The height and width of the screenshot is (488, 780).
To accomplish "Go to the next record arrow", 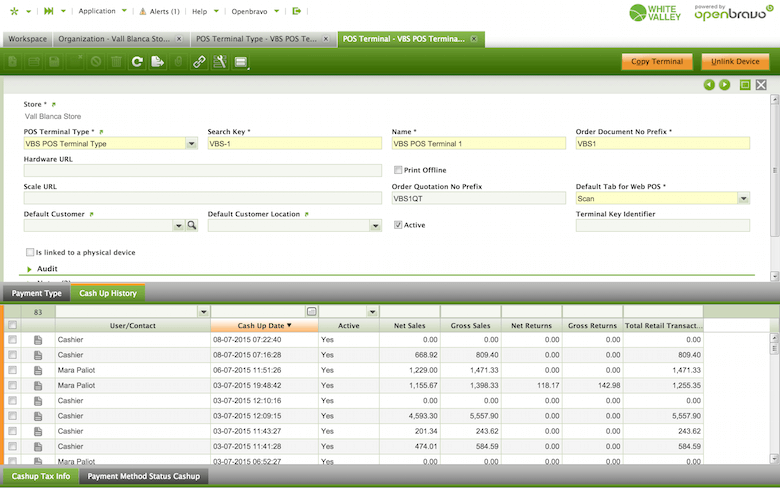I will click(724, 85).
